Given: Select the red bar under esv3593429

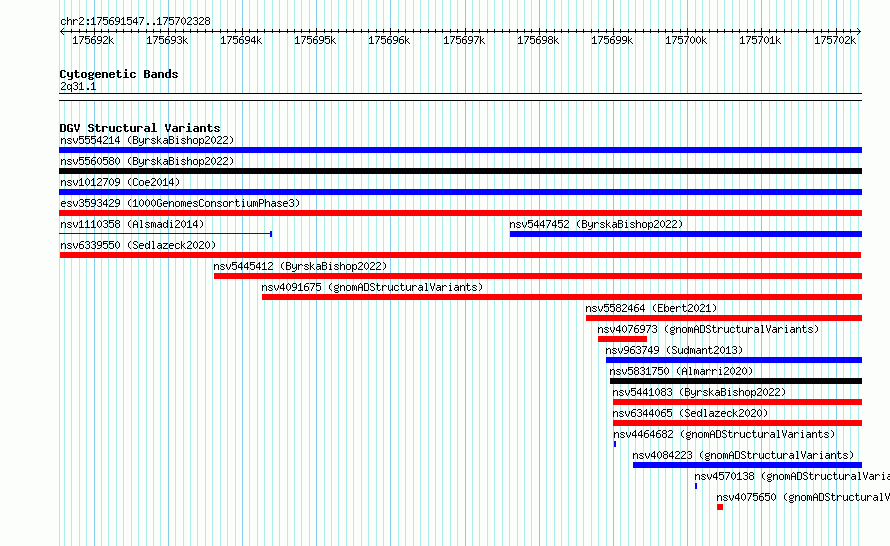Looking at the screenshot, I should (460, 213).
